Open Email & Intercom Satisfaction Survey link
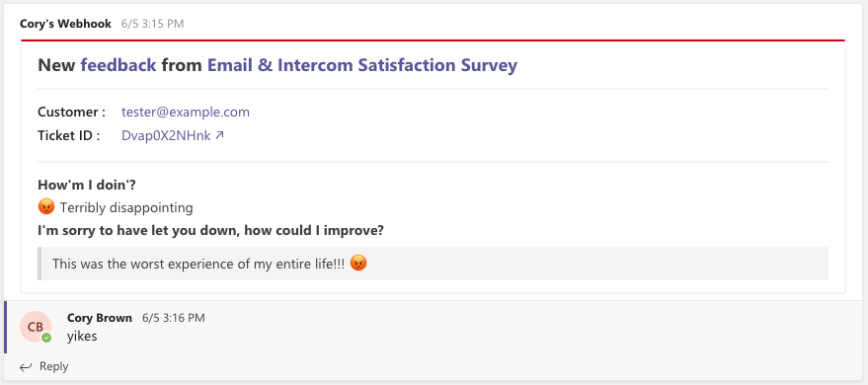This screenshot has height=385, width=868. [362, 65]
